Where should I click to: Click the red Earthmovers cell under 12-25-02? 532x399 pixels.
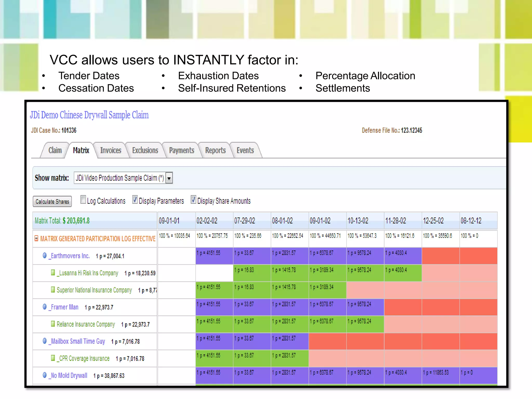point(441,256)
